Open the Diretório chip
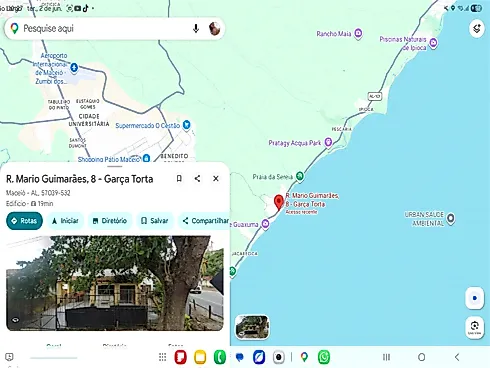The height and width of the screenshot is (368, 490). (110, 221)
